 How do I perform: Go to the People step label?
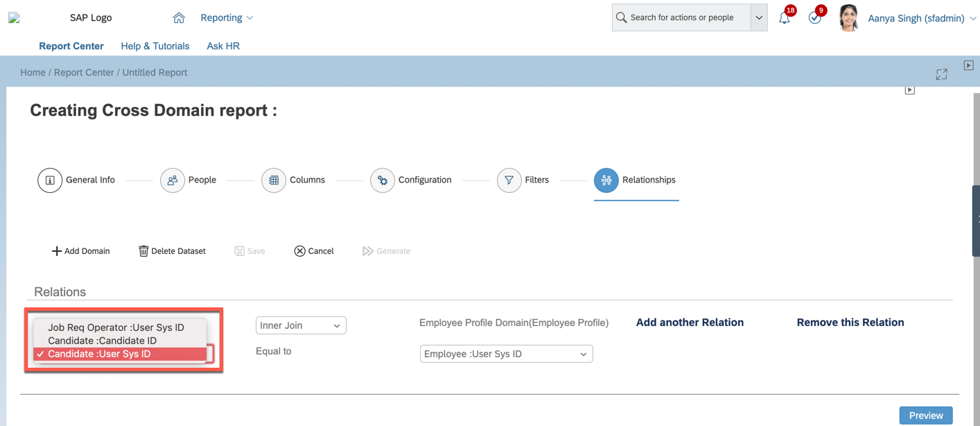[x=202, y=180]
